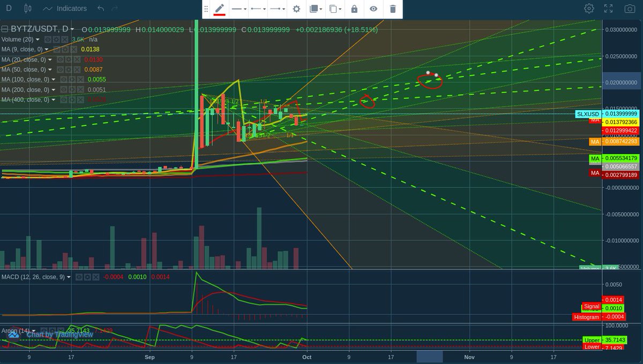The width and height of the screenshot is (643, 364).
Task: Hide the MACD indicator with eye icon
Action: (x=78, y=277)
